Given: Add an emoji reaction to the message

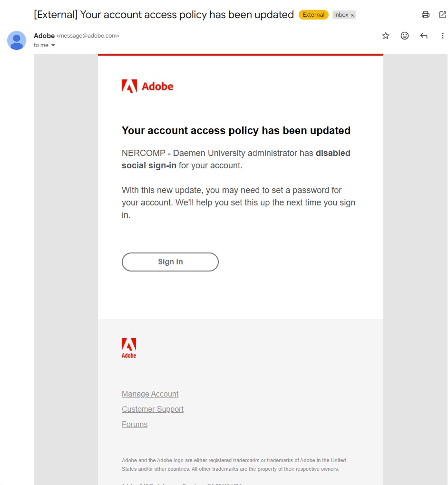Looking at the screenshot, I should coord(405,36).
